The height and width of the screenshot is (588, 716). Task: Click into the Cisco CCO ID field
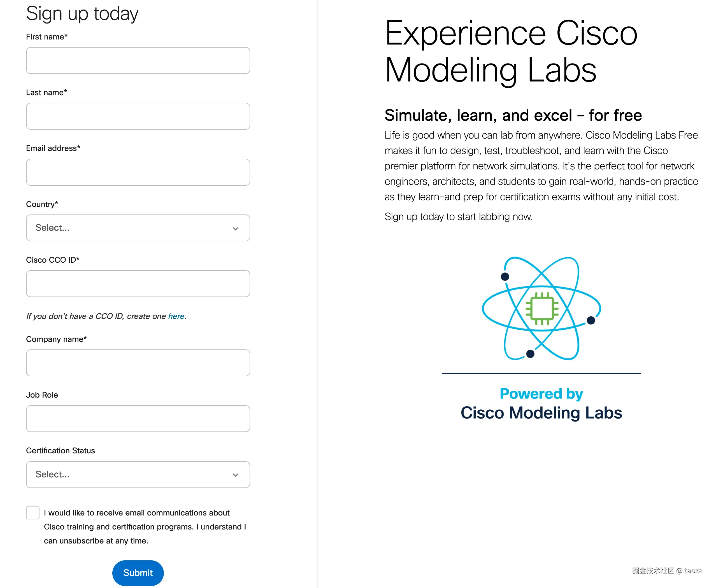coord(138,283)
